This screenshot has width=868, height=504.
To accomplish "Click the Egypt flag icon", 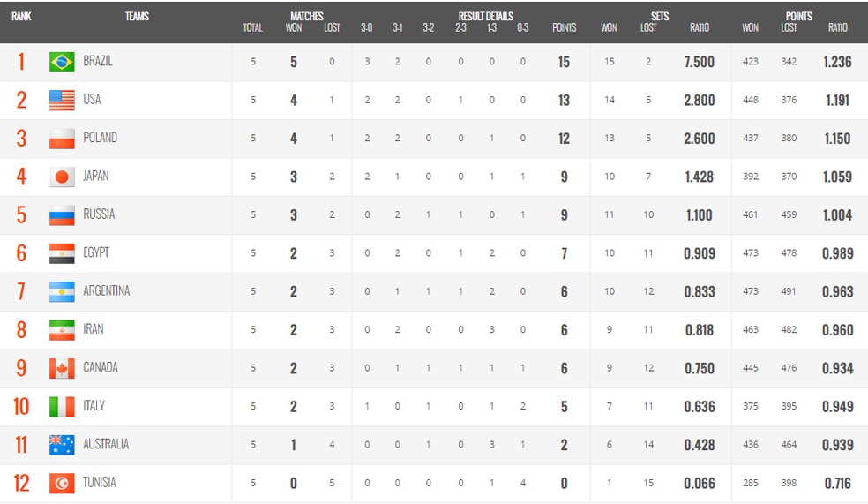I will pyautogui.click(x=62, y=253).
